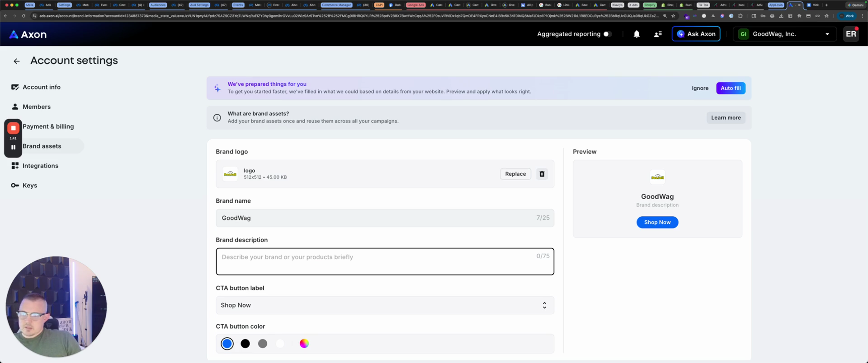Click the Keys key icon
The width and height of the screenshot is (868, 363).
pyautogui.click(x=15, y=186)
